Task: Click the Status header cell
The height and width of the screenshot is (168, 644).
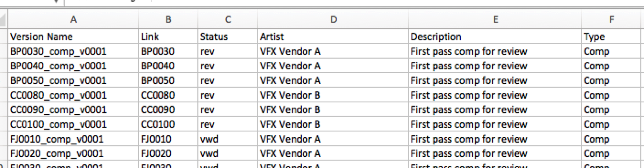Action: pyautogui.click(x=214, y=37)
